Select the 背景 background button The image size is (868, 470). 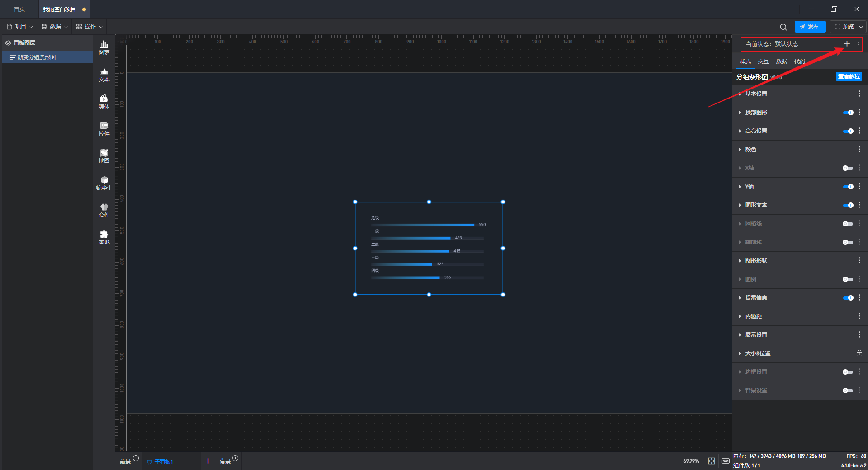point(225,461)
